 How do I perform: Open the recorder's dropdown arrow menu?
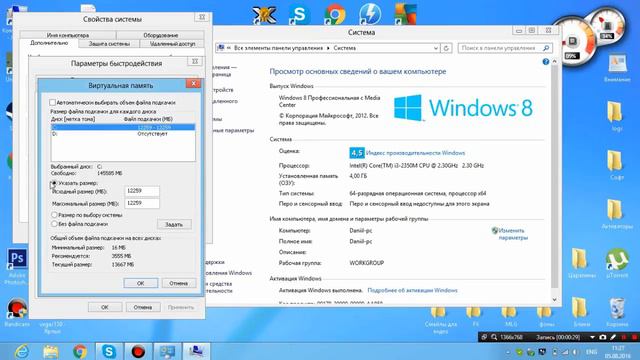point(592,337)
